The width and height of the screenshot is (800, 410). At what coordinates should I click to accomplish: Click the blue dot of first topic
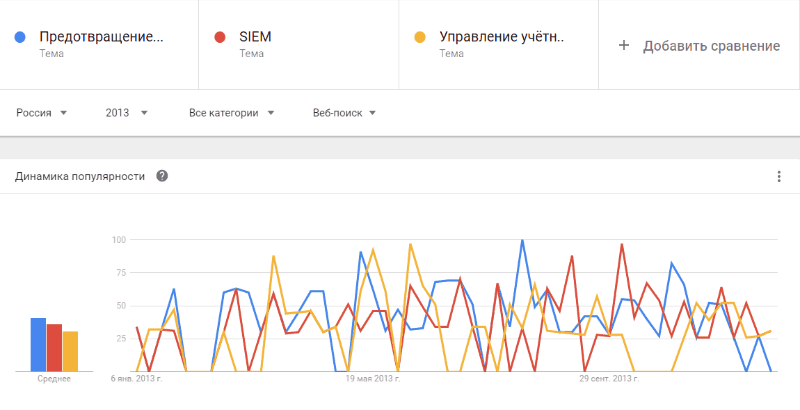pos(20,38)
